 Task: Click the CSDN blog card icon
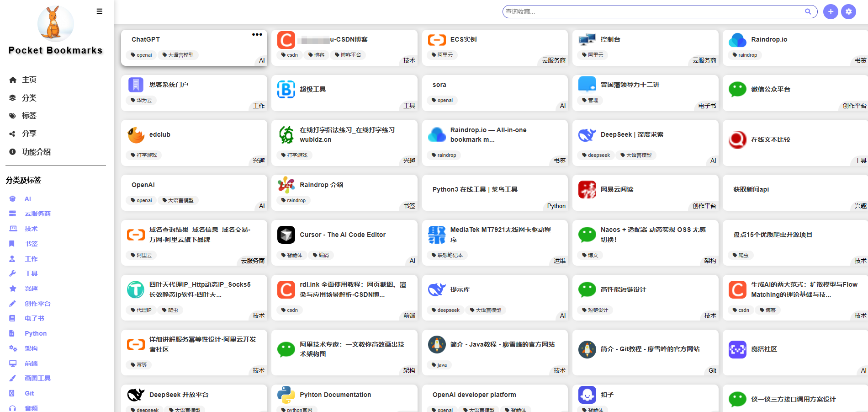[286, 40]
